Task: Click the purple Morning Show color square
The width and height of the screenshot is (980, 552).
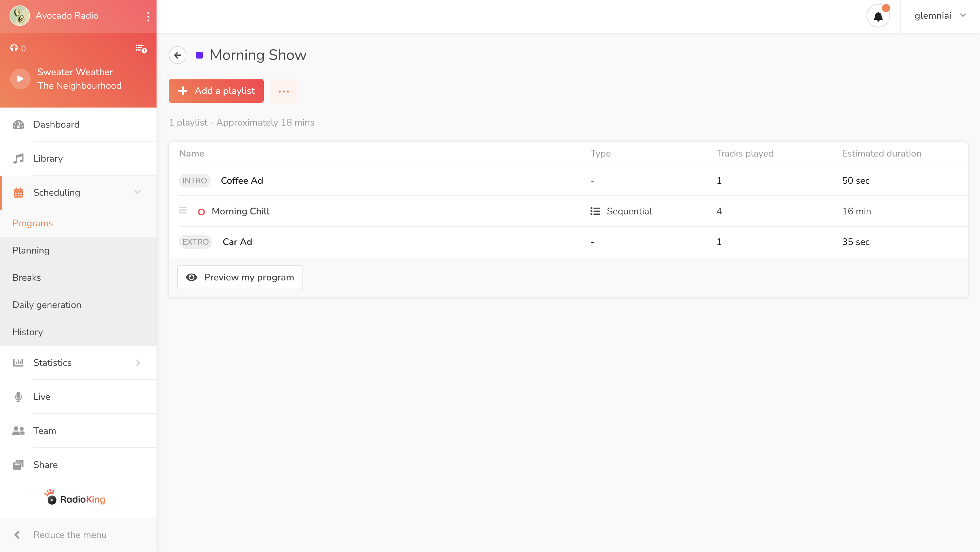Action: coord(199,55)
